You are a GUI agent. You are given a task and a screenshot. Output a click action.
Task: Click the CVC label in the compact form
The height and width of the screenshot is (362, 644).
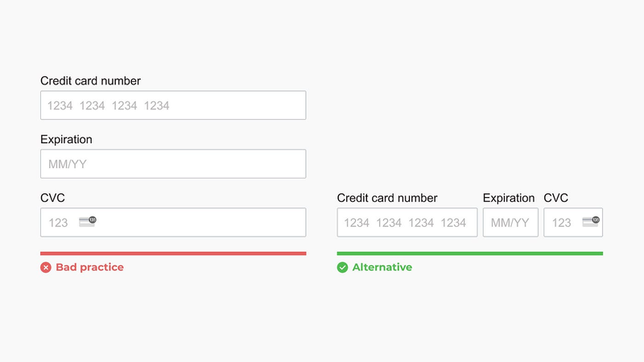click(x=555, y=198)
